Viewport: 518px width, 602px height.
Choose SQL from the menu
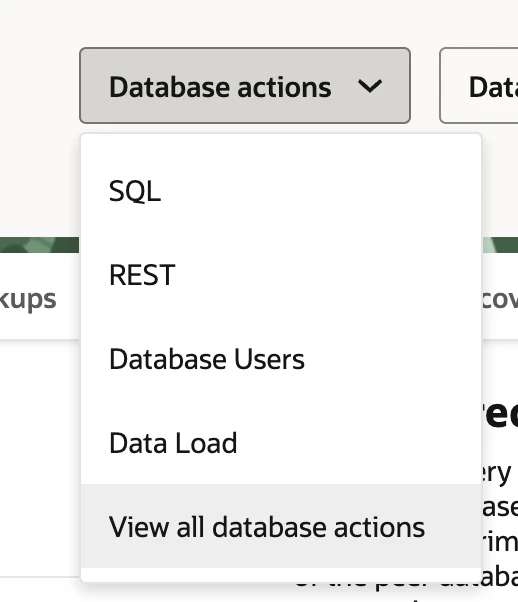click(281, 191)
